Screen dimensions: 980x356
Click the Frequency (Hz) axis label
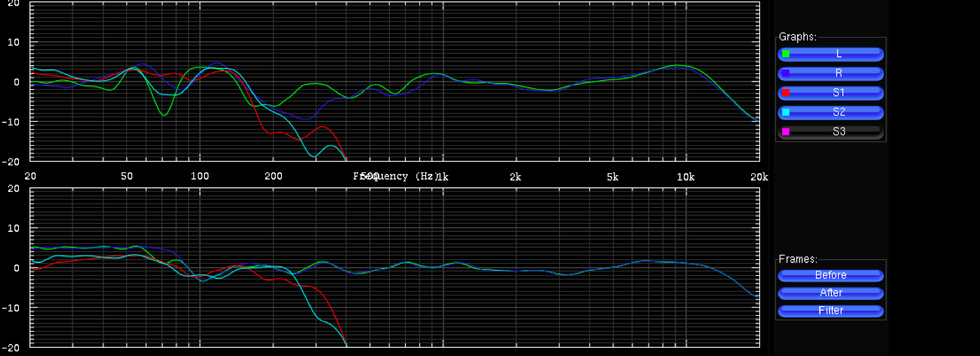(394, 176)
